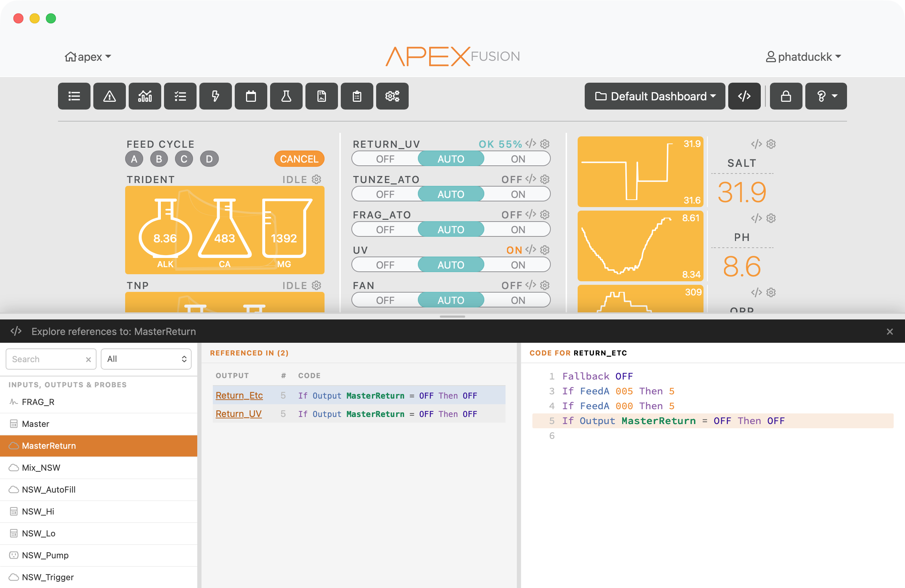Set RETURN_UV to ON
Image resolution: width=905 pixels, height=588 pixels.
tap(518, 159)
